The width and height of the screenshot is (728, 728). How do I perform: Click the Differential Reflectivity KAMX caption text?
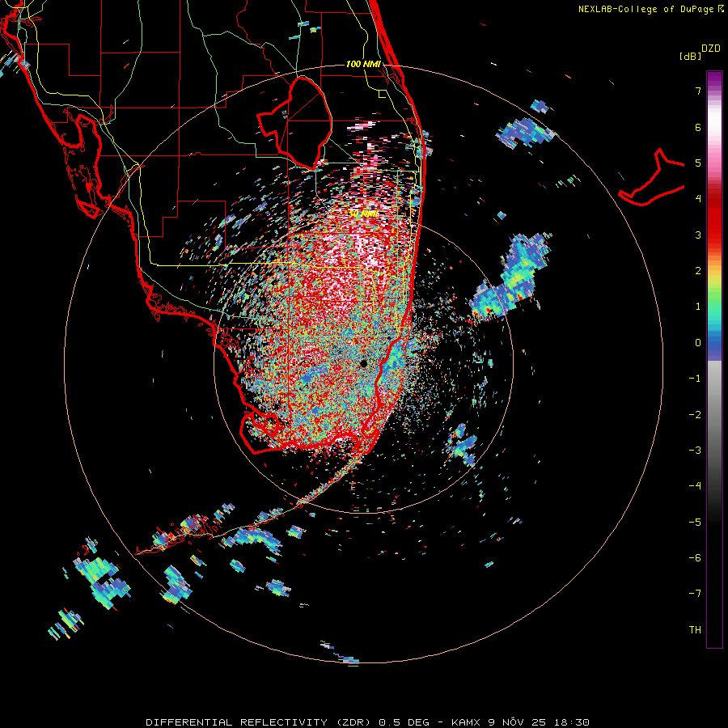point(368,722)
